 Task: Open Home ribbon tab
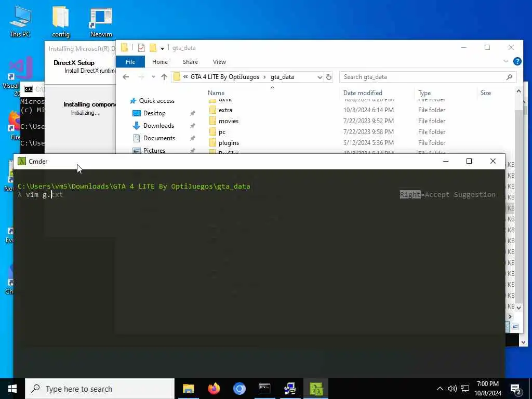[160, 62]
